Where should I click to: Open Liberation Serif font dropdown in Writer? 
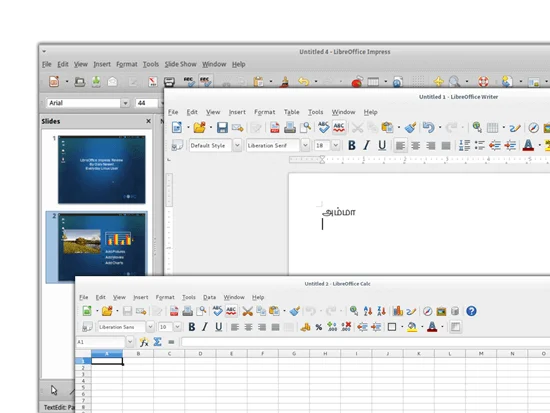[x=305, y=145]
